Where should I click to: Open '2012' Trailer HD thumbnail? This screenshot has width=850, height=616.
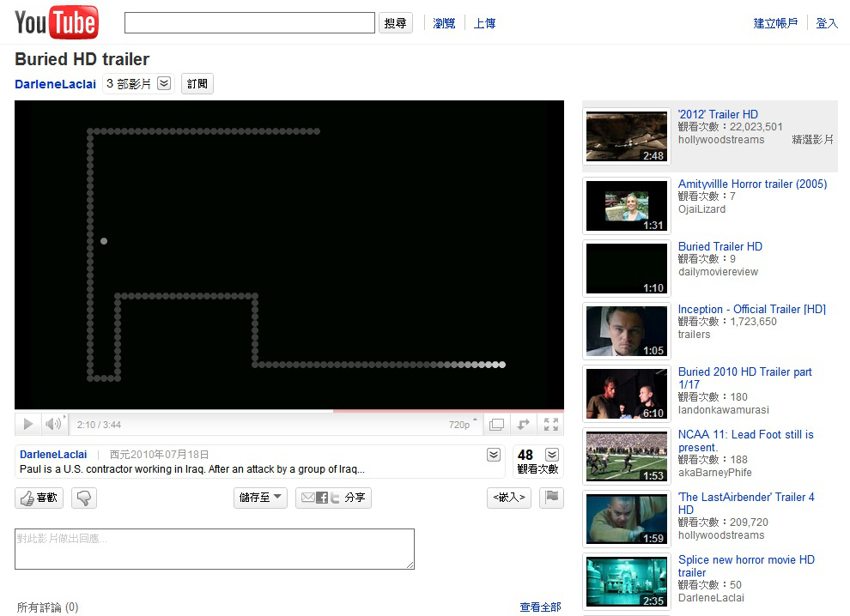click(x=627, y=136)
